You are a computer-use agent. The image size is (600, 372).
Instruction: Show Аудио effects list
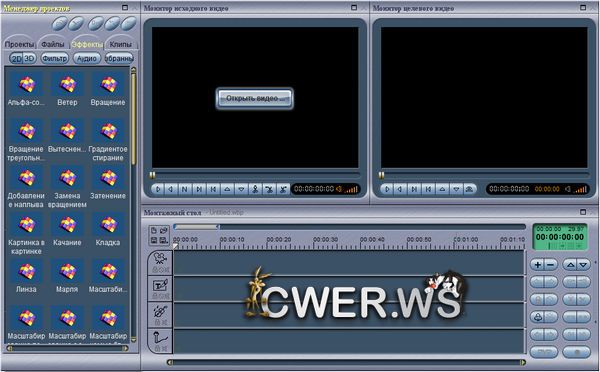pos(87,59)
